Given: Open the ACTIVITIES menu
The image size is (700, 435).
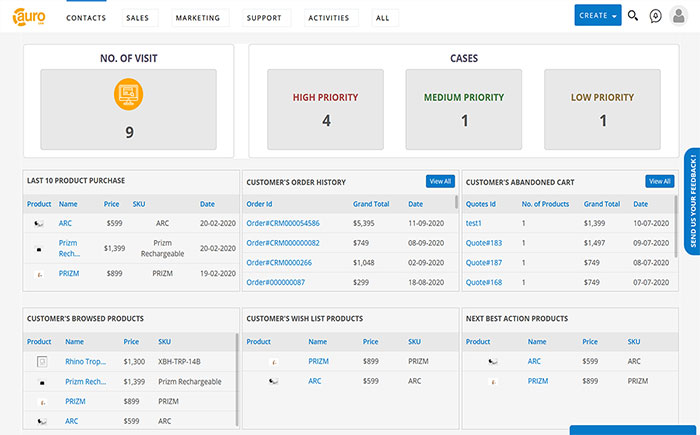Looking at the screenshot, I should coord(331,18).
